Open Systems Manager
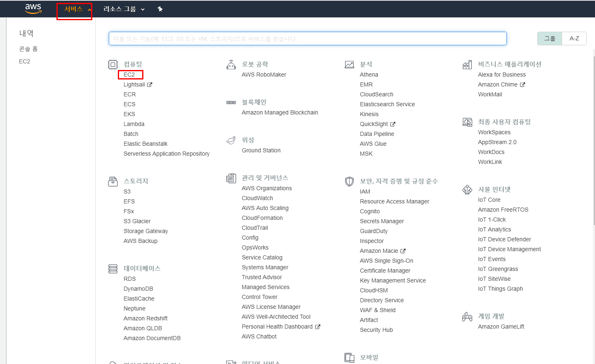The image size is (595, 364). [265, 267]
